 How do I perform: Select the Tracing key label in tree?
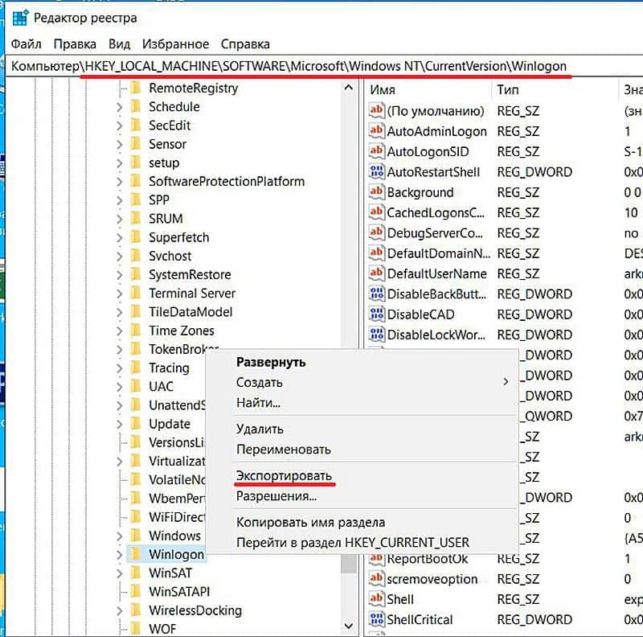(169, 368)
